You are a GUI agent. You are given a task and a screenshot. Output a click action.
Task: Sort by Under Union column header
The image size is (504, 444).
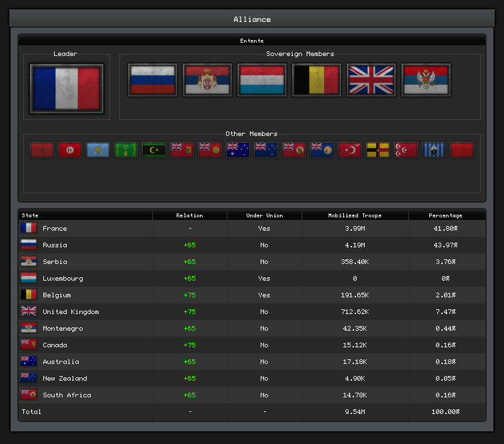265,215
